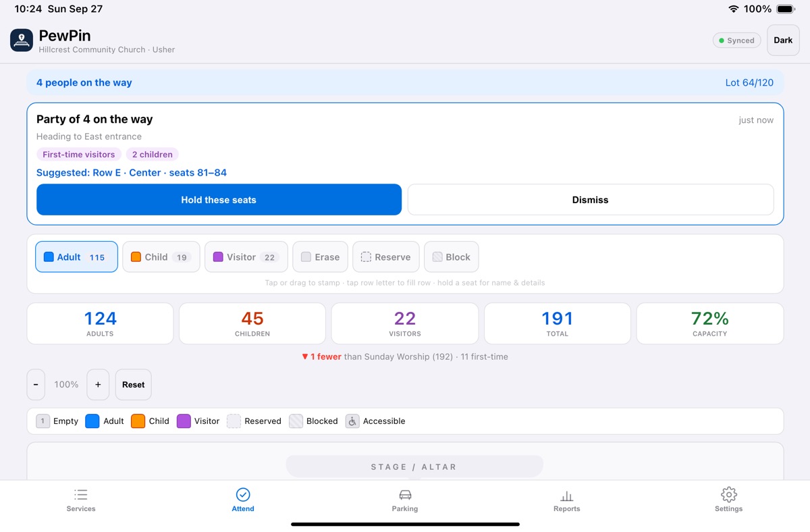Toggle Dark mode
The image size is (810, 532).
tap(783, 41)
